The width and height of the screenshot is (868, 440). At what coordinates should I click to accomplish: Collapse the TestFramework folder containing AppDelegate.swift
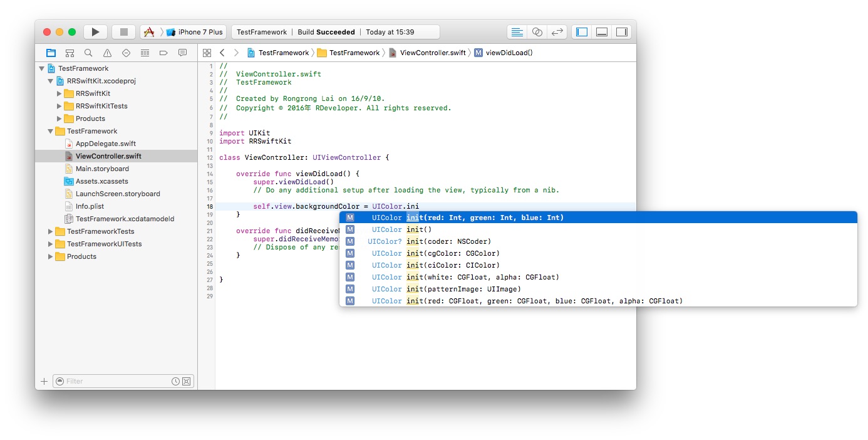[x=51, y=131]
